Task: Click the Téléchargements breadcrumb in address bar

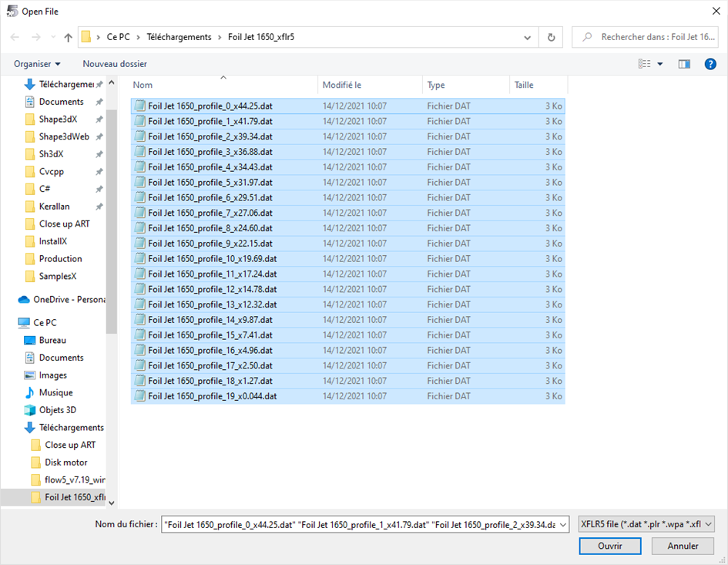Action: tap(178, 37)
